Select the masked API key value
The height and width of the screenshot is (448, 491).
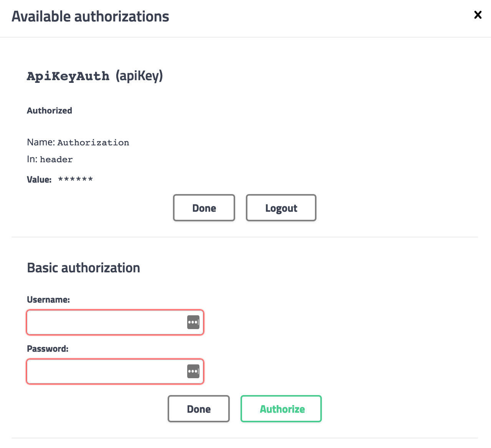click(x=75, y=179)
